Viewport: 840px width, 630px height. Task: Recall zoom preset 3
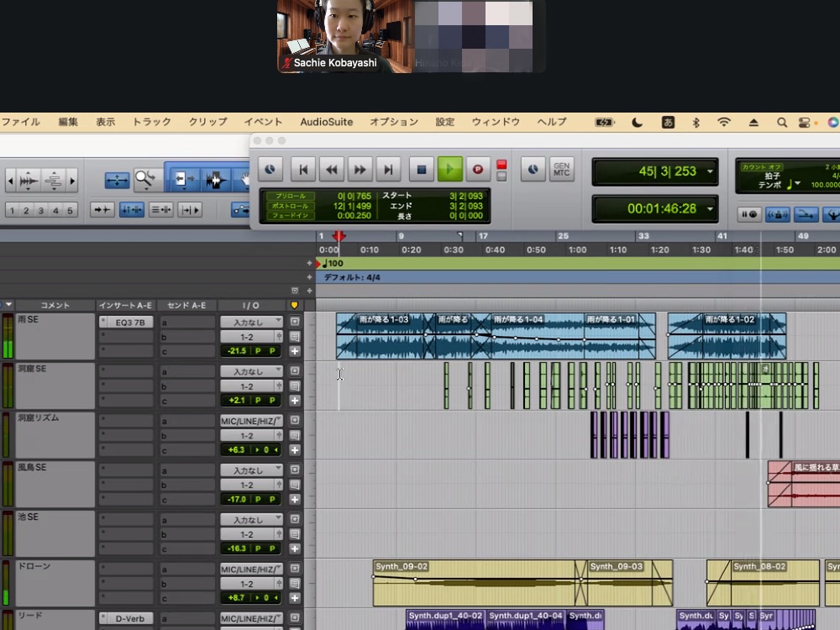[x=40, y=210]
